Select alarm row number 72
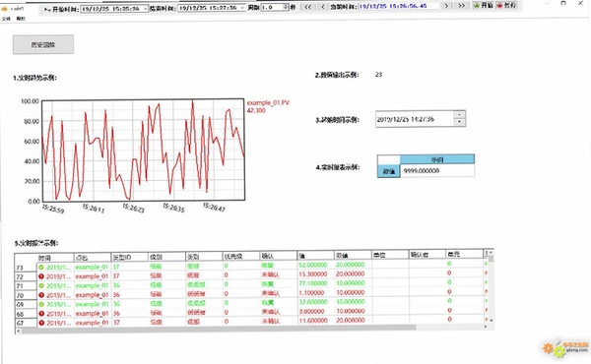The image size is (591, 364). (26, 276)
